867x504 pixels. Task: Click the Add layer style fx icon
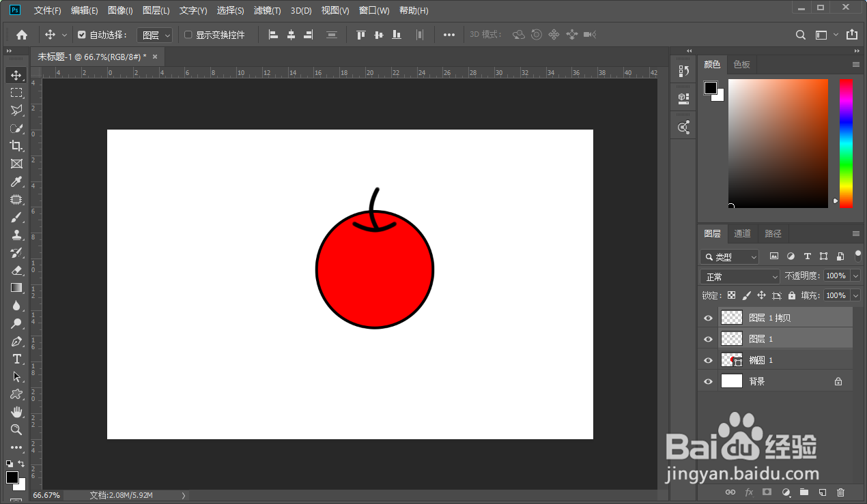coord(749,492)
